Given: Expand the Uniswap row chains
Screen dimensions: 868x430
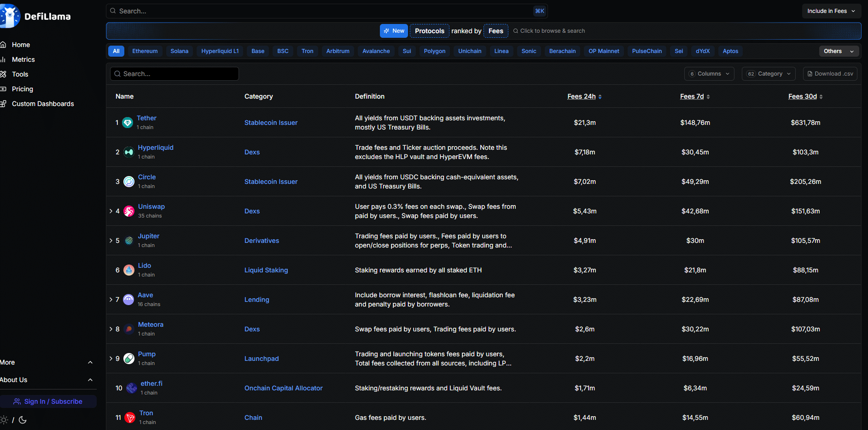Looking at the screenshot, I should click(111, 211).
